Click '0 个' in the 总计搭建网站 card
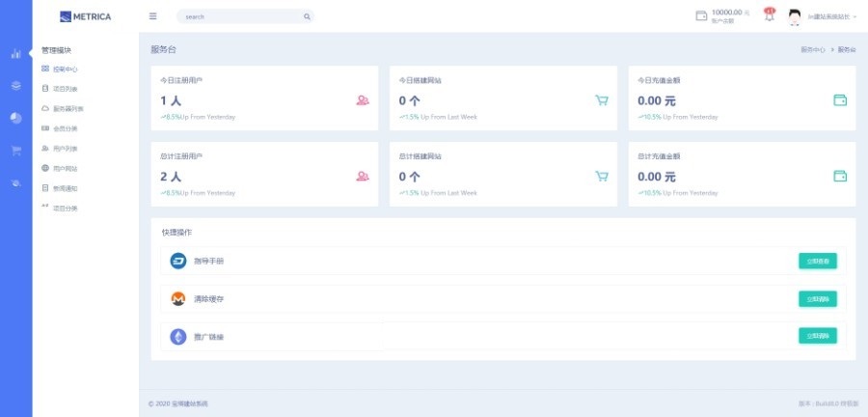The image size is (868, 417). pyautogui.click(x=409, y=177)
